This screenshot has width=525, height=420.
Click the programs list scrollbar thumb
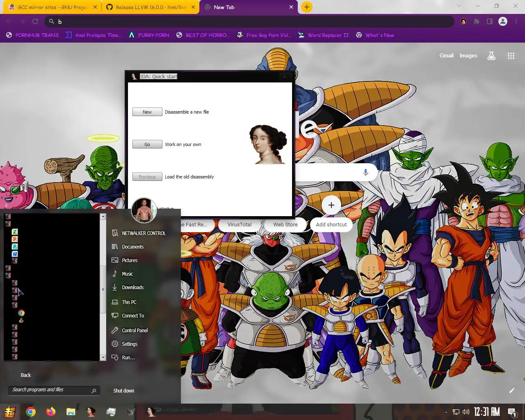(x=103, y=289)
